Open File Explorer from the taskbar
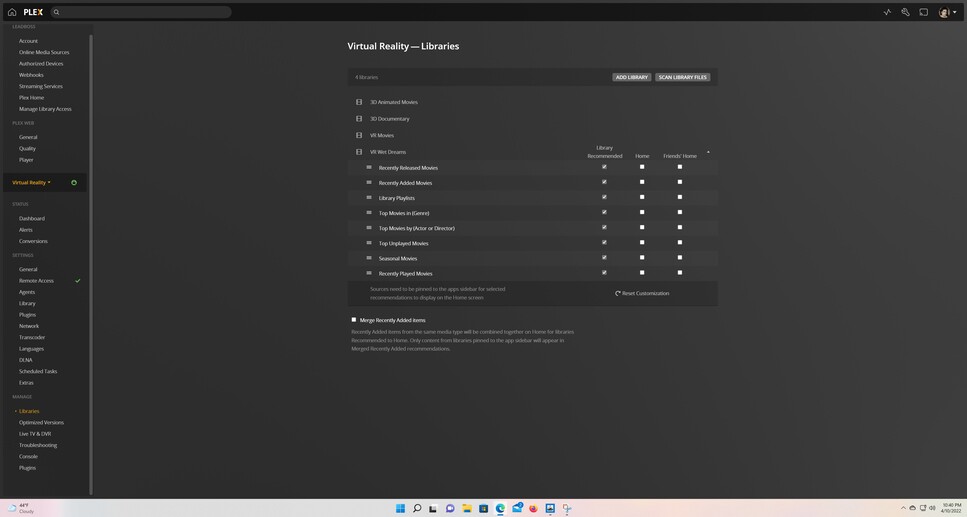Image resolution: width=967 pixels, height=517 pixels. 467,508
